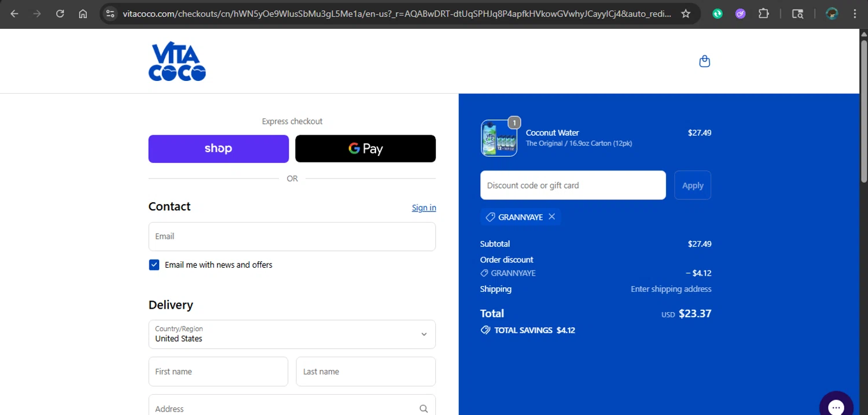The height and width of the screenshot is (415, 868).
Task: Click the – $4.12 discount amount
Action: pyautogui.click(x=698, y=273)
